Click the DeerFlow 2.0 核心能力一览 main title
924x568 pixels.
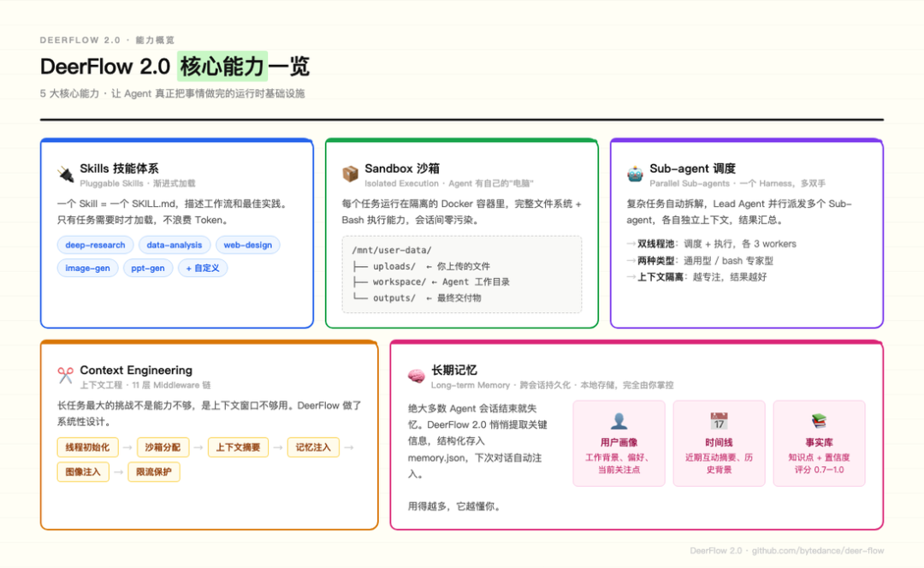click(x=175, y=66)
